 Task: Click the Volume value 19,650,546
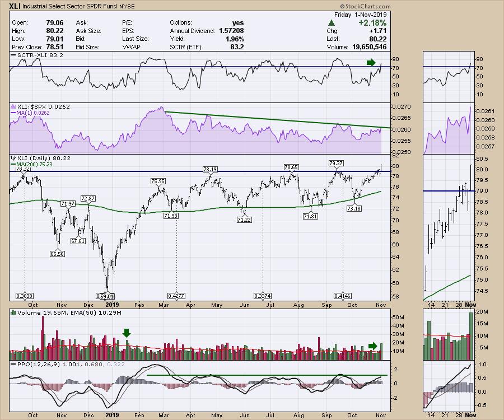tap(370, 47)
